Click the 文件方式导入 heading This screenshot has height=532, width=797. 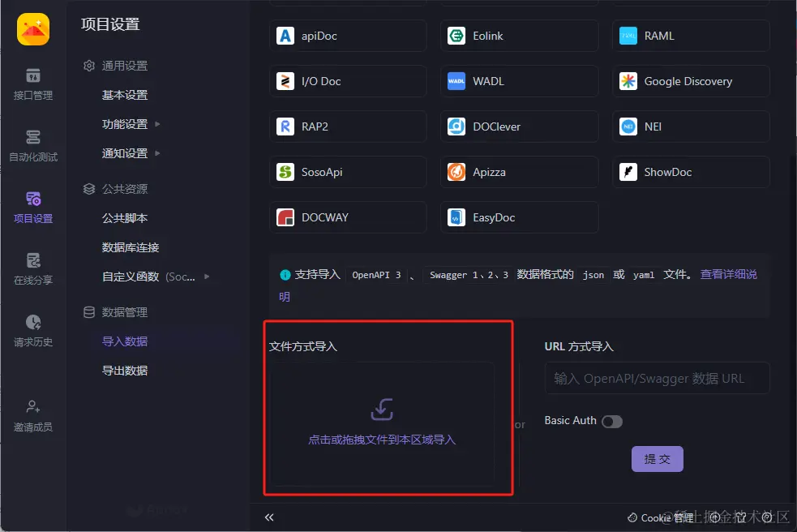[x=303, y=346]
